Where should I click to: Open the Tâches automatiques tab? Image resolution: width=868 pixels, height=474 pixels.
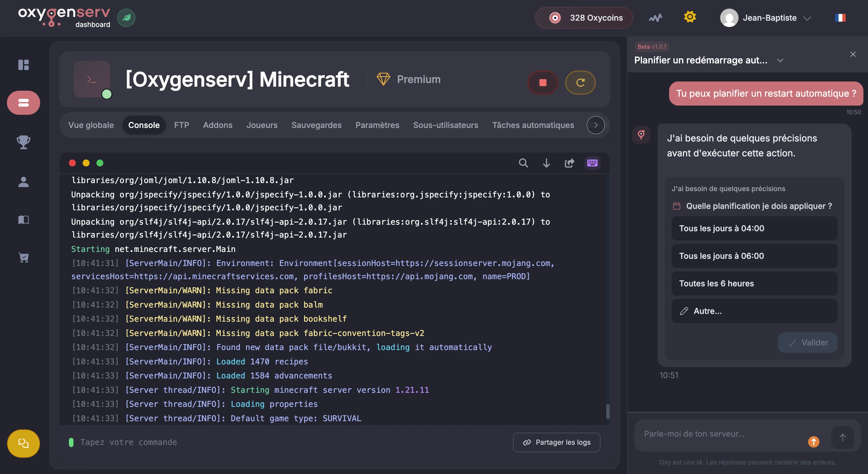(x=533, y=125)
